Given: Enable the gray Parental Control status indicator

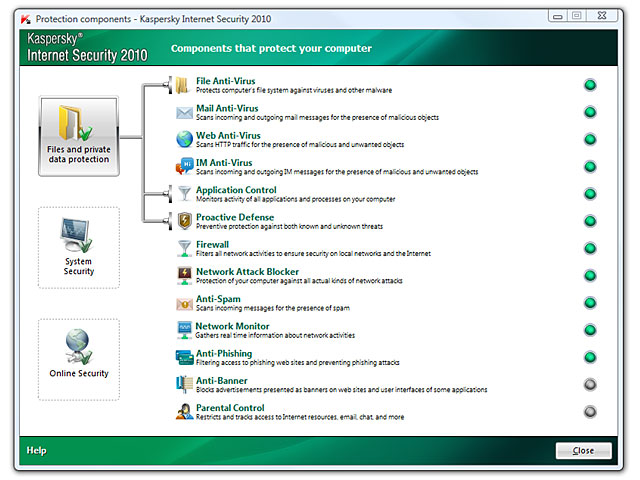Looking at the screenshot, I should click(x=590, y=411).
